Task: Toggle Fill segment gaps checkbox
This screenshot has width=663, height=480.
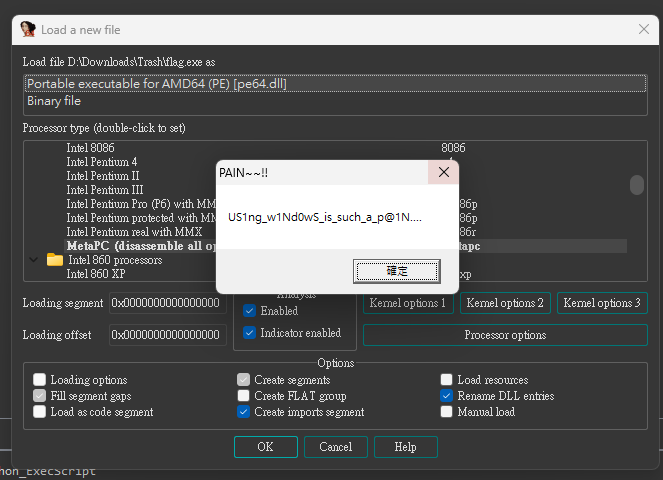Action: click(x=39, y=396)
